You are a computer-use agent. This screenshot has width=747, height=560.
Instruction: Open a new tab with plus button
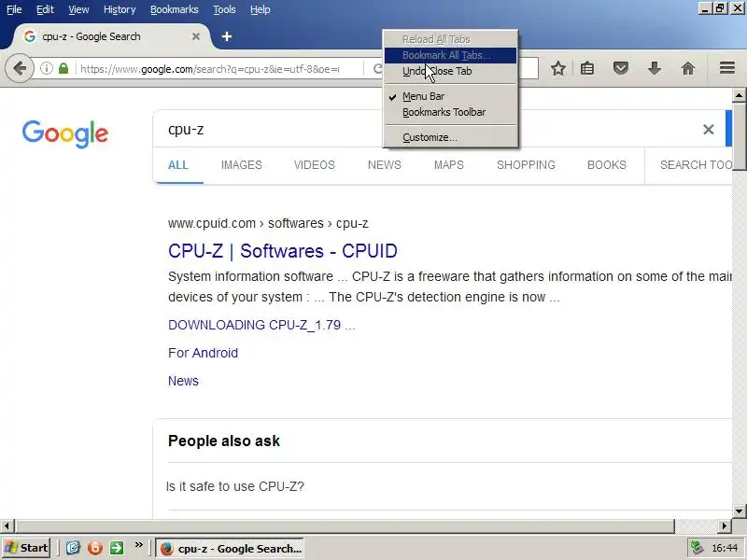point(227,36)
